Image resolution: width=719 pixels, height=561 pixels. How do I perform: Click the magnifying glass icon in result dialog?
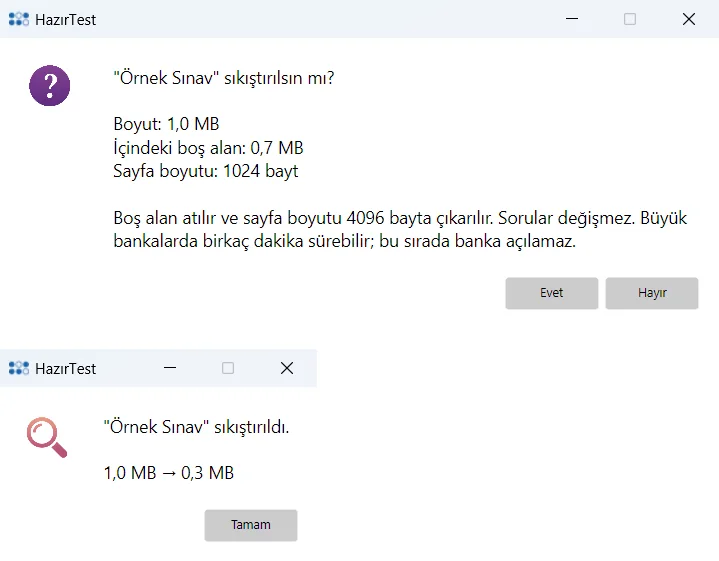tap(47, 437)
